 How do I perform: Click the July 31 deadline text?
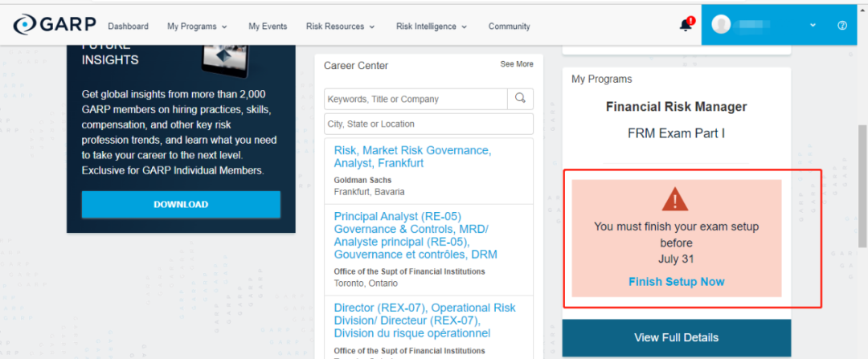(x=677, y=259)
